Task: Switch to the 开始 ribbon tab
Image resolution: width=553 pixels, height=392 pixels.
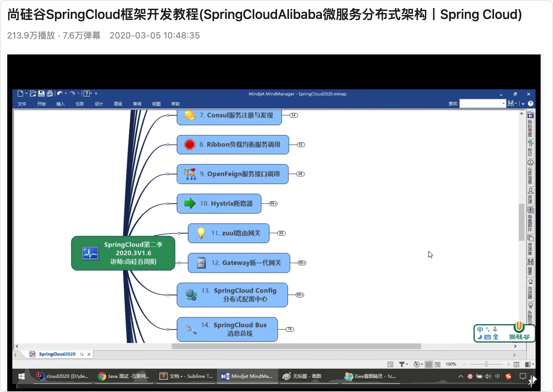Action: tap(41, 104)
